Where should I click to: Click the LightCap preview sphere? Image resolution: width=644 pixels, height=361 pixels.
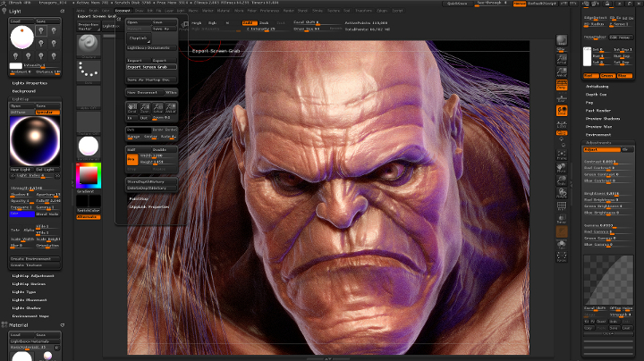click(35, 140)
